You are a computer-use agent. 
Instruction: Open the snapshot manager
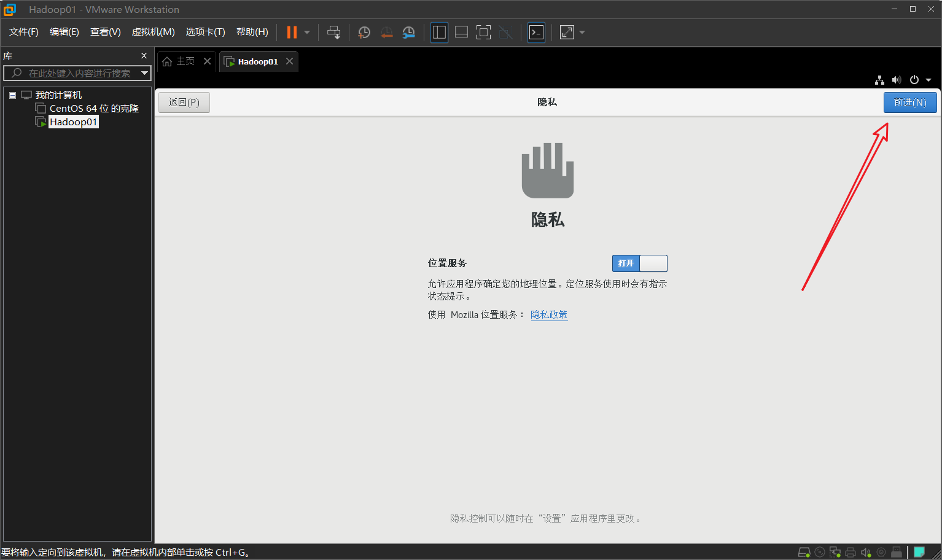tap(408, 33)
